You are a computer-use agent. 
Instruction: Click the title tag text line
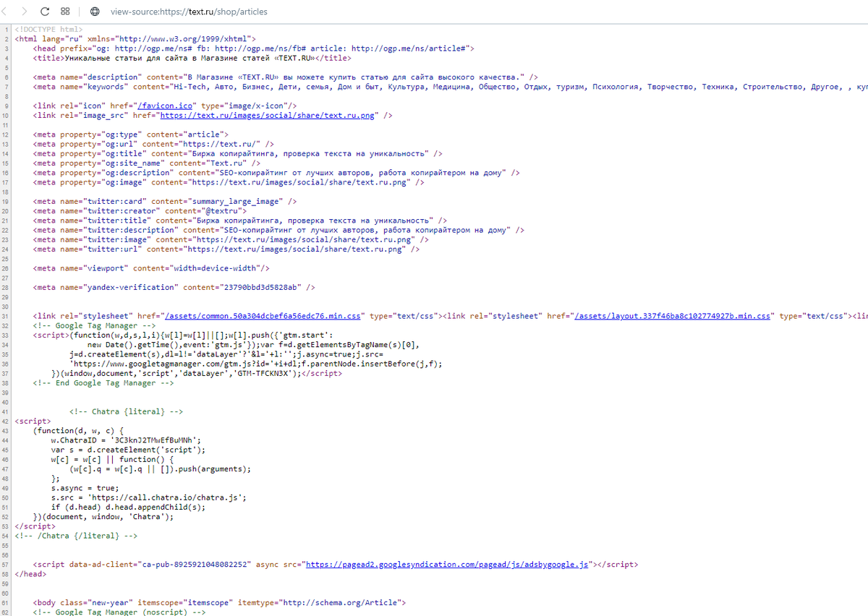click(192, 58)
